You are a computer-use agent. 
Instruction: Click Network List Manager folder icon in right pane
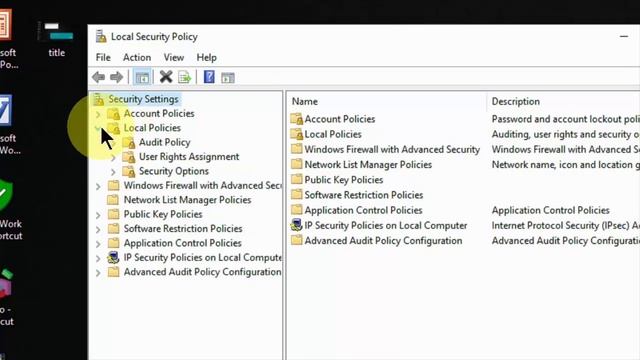[297, 164]
